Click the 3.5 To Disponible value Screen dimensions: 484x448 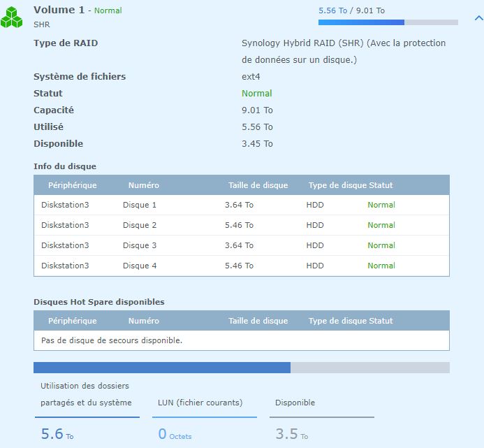(292, 434)
